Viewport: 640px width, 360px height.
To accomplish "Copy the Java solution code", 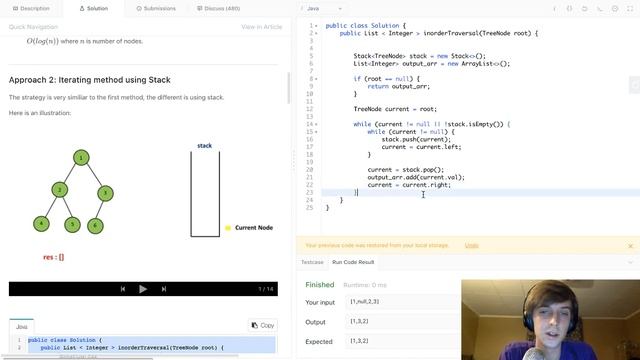I will pyautogui.click(x=262, y=325).
